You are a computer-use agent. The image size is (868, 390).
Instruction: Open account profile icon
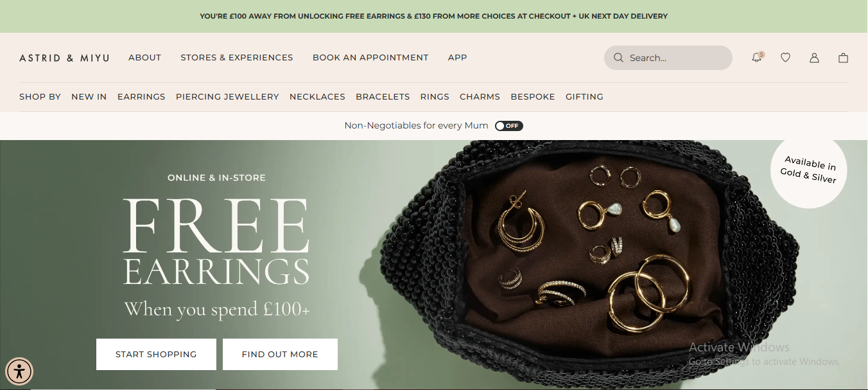pyautogui.click(x=814, y=58)
